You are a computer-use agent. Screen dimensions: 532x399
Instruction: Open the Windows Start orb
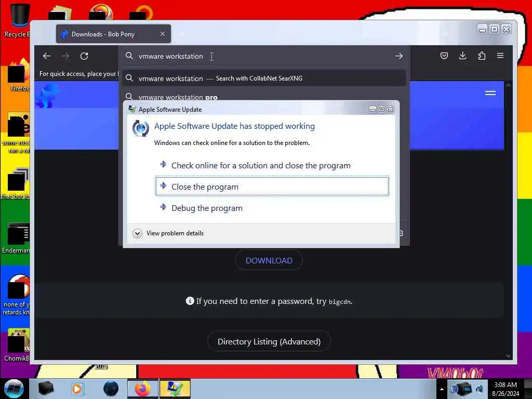pos(14,389)
